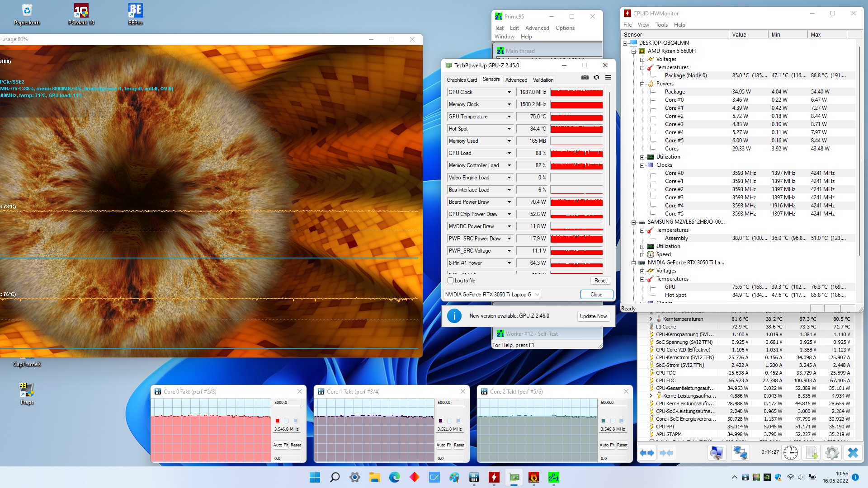Switch to FurMark in taskbar
Screen dimensions: 868x488
click(x=534, y=477)
